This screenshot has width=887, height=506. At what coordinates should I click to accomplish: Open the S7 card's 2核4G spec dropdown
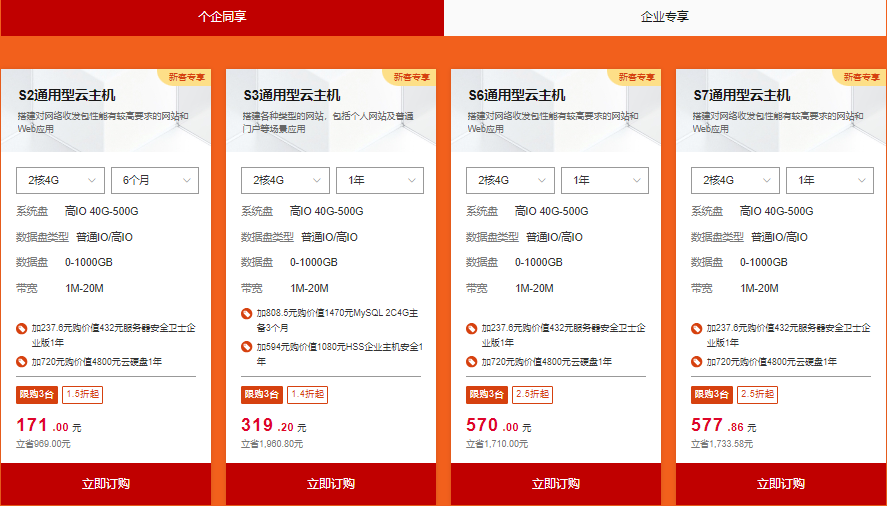point(735,181)
